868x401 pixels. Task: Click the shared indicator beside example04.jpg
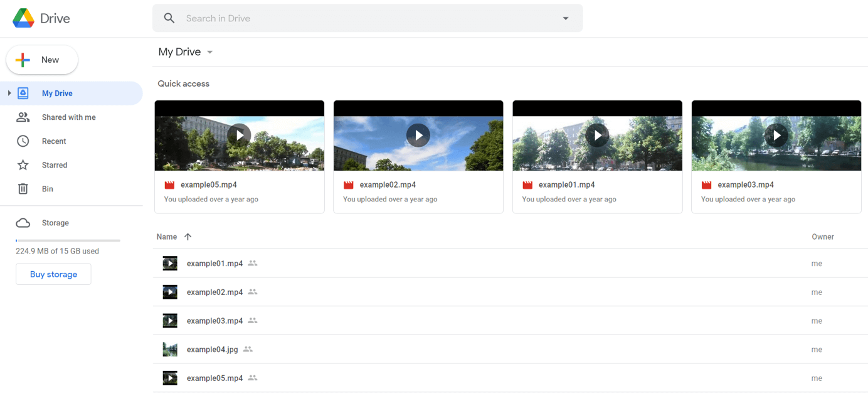coord(247,349)
